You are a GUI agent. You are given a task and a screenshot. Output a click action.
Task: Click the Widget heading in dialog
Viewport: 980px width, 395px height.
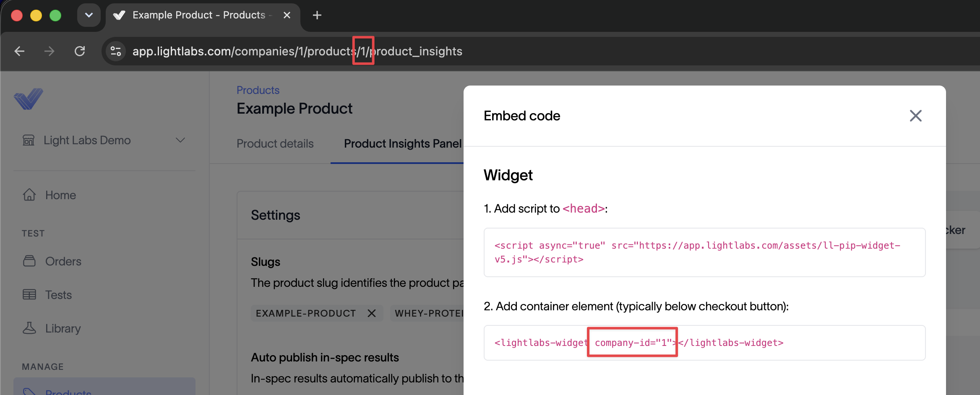pos(508,175)
